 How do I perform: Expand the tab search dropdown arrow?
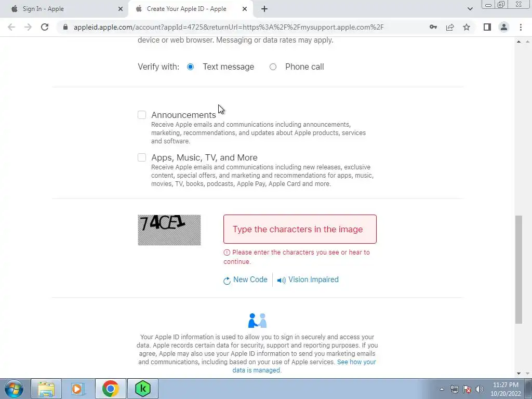click(470, 9)
